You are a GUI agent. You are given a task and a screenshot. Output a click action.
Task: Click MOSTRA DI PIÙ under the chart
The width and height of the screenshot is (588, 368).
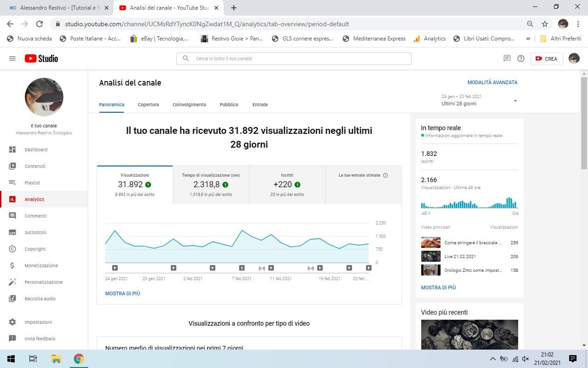point(123,293)
